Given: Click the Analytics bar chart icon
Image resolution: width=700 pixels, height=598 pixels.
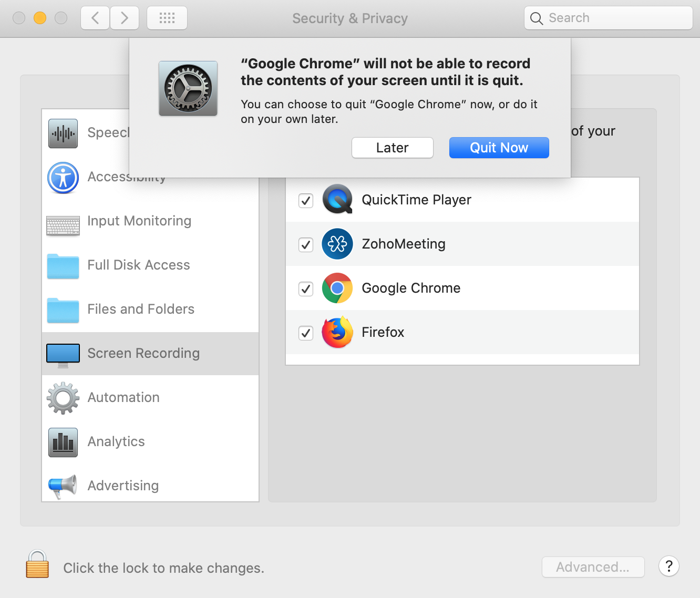Looking at the screenshot, I should click(63, 442).
